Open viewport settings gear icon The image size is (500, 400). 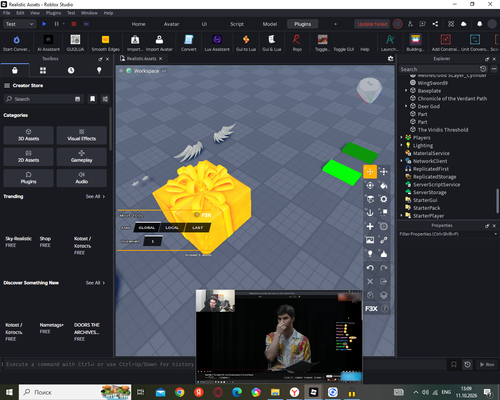[391, 59]
